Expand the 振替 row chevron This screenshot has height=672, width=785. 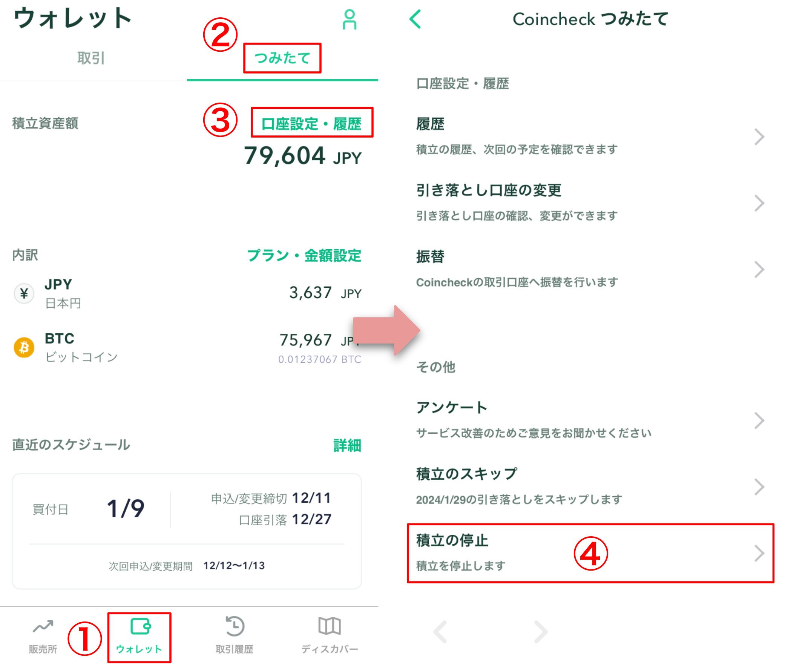tap(759, 270)
